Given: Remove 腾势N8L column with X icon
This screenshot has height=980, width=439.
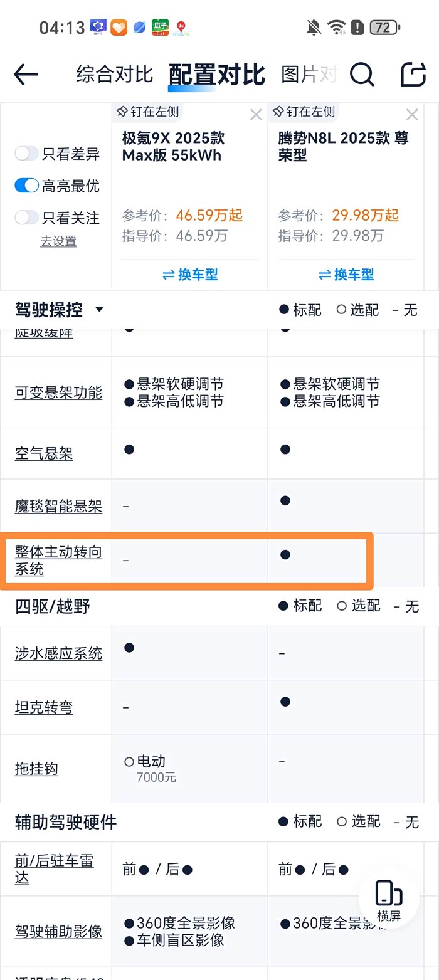Looking at the screenshot, I should click(412, 115).
